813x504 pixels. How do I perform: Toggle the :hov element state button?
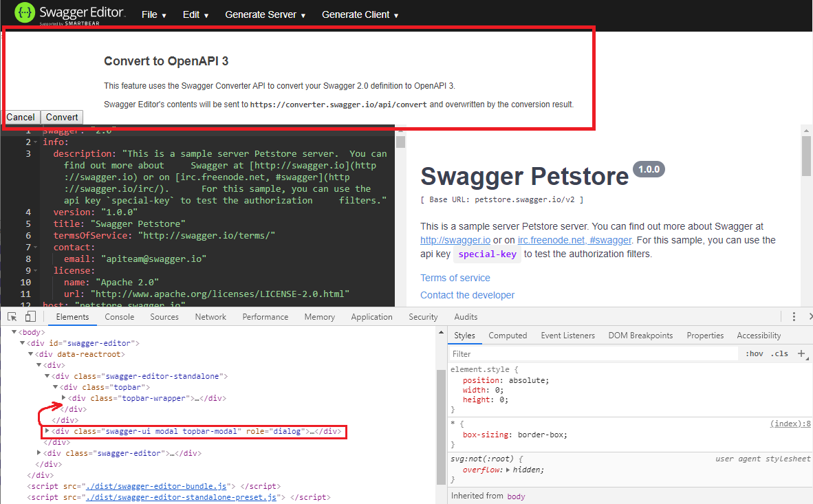pos(755,353)
